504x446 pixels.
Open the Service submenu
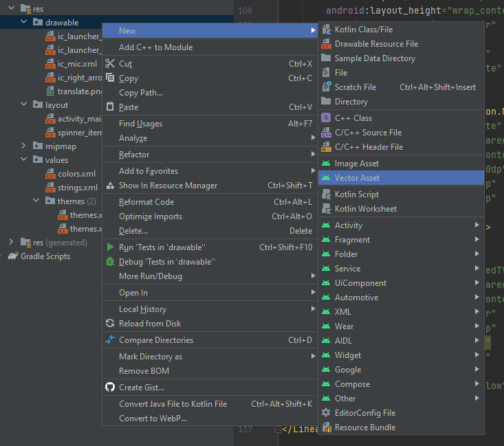tap(401, 269)
